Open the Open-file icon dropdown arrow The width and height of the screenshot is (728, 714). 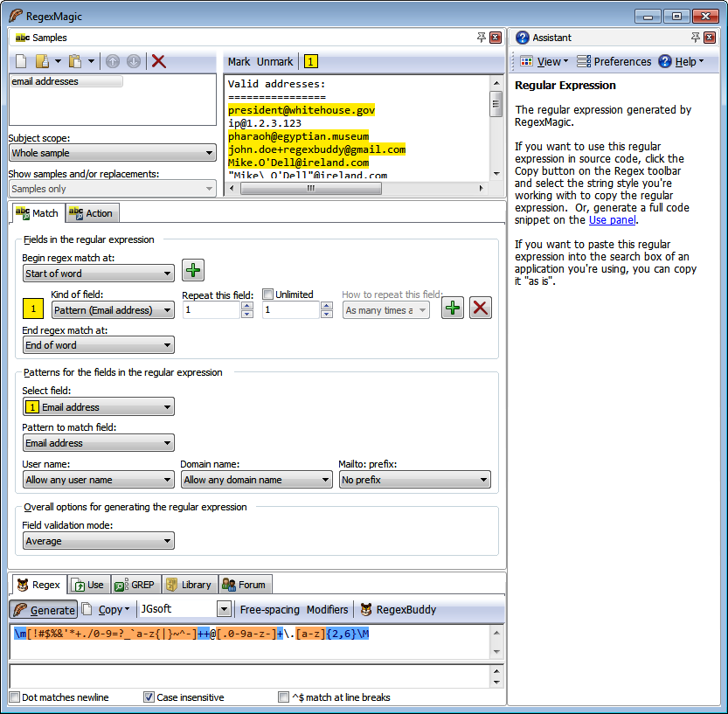pyautogui.click(x=58, y=61)
